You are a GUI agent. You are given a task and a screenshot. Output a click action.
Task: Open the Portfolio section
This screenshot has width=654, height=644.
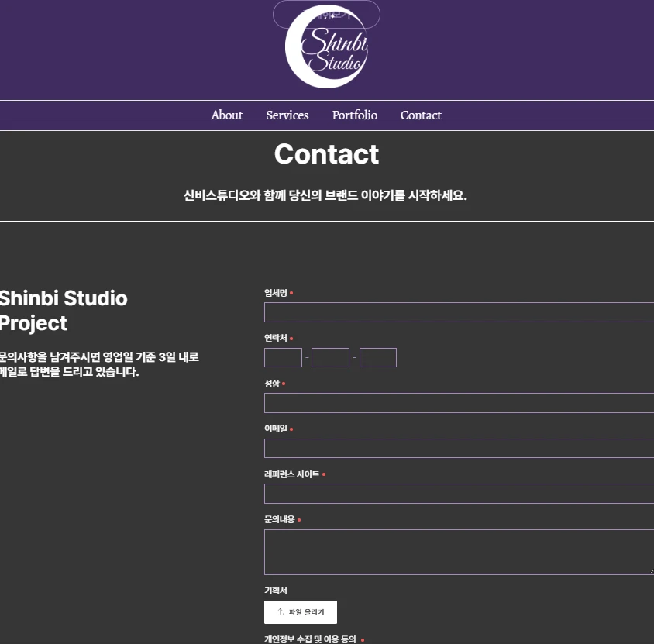point(355,115)
